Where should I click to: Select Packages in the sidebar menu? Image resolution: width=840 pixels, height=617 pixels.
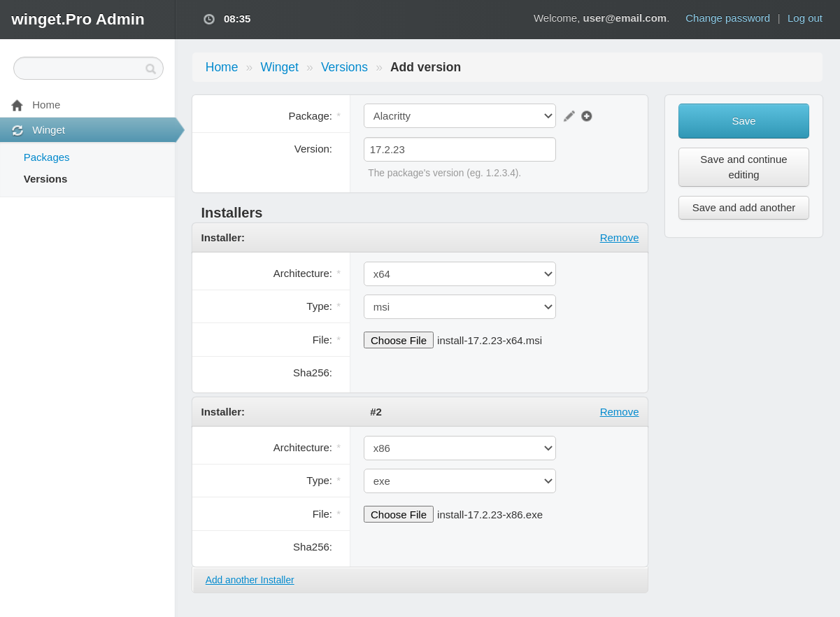click(x=47, y=157)
